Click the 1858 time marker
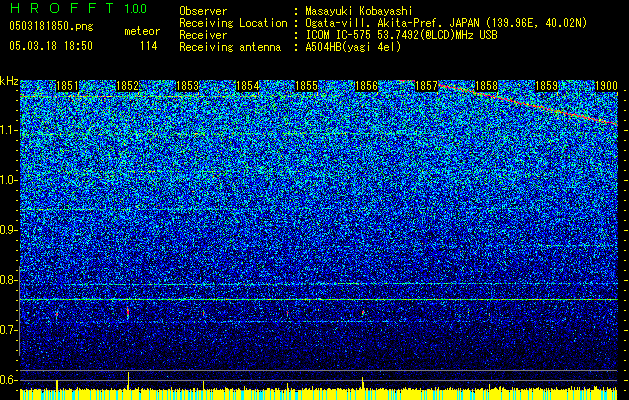The image size is (629, 400). [486, 86]
